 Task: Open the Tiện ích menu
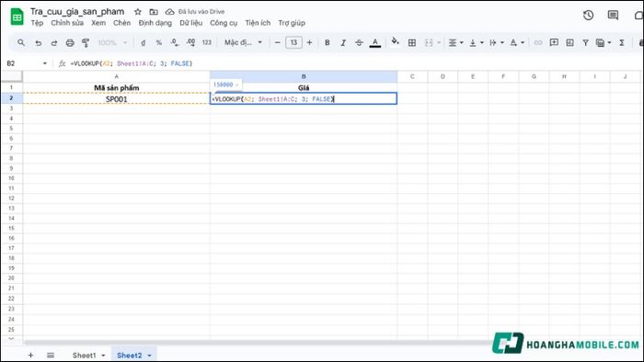pos(258,23)
